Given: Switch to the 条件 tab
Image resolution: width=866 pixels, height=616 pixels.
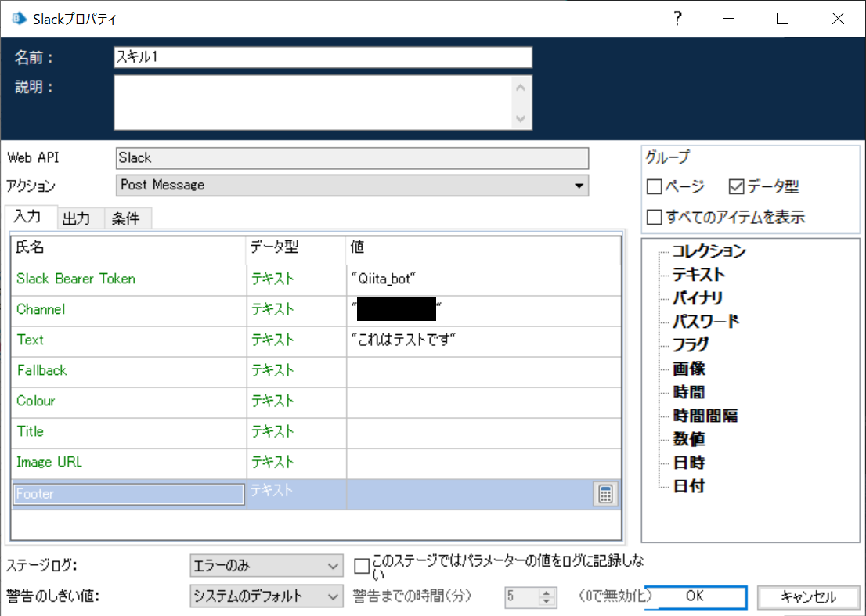Looking at the screenshot, I should (x=127, y=218).
